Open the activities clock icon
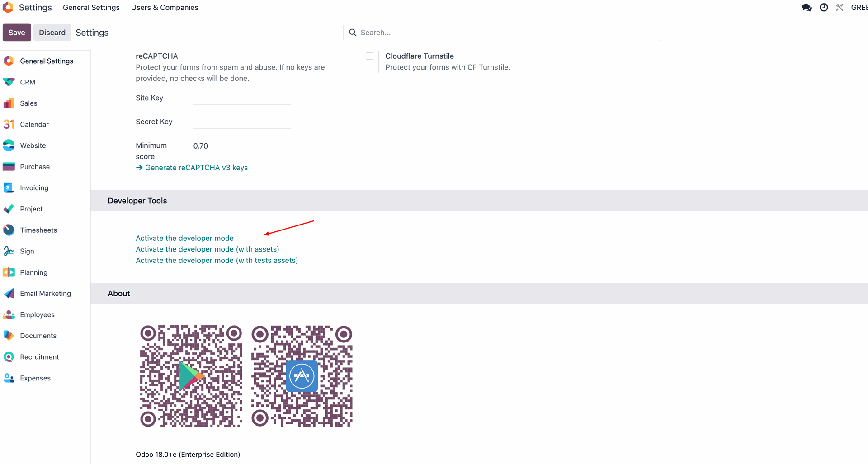This screenshot has width=868, height=464. (x=824, y=8)
